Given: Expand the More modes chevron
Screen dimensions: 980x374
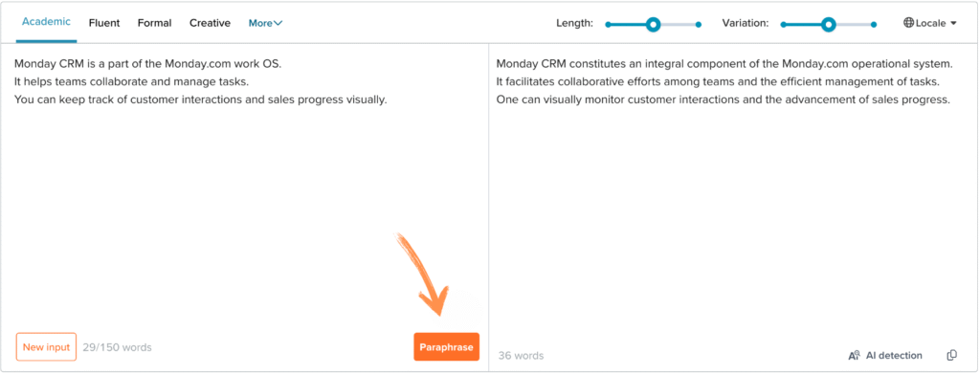Looking at the screenshot, I should click(278, 23).
